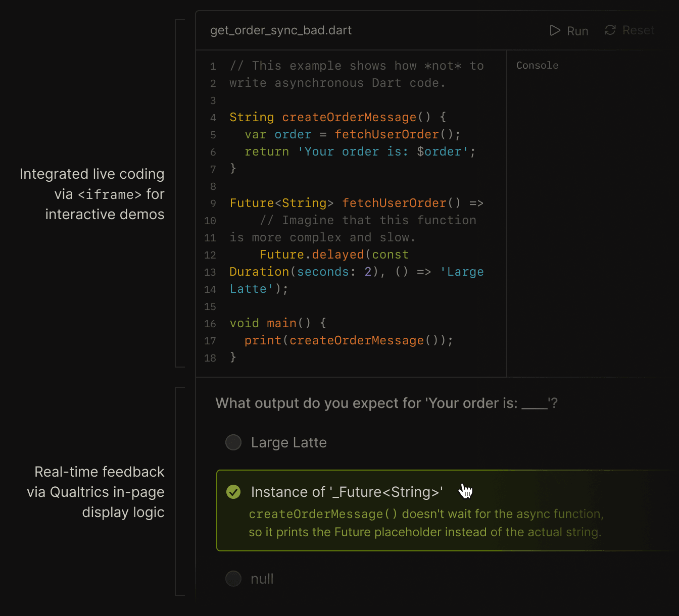Click the createOrderMessage function name on line 4
The image size is (679, 616).
349,117
